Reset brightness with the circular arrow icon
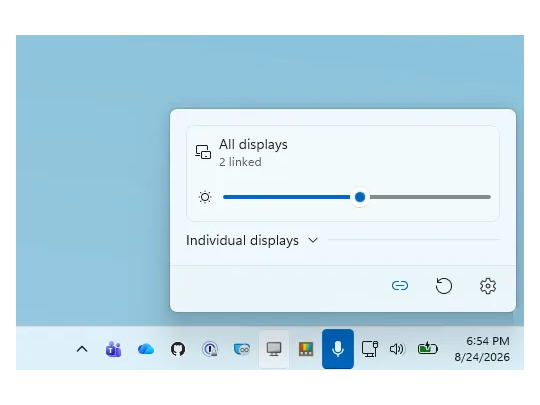 pyautogui.click(x=444, y=285)
